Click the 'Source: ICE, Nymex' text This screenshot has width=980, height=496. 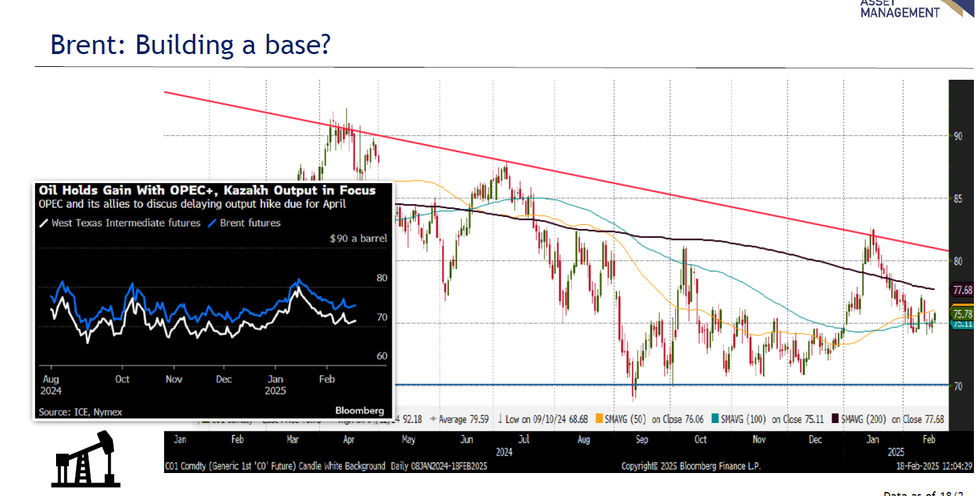pos(80,412)
